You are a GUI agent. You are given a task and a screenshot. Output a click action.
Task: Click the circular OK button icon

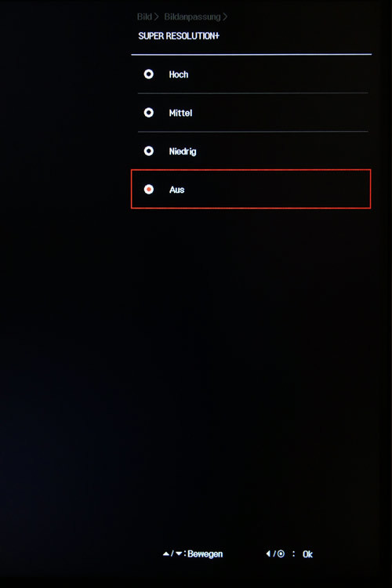[x=281, y=554]
